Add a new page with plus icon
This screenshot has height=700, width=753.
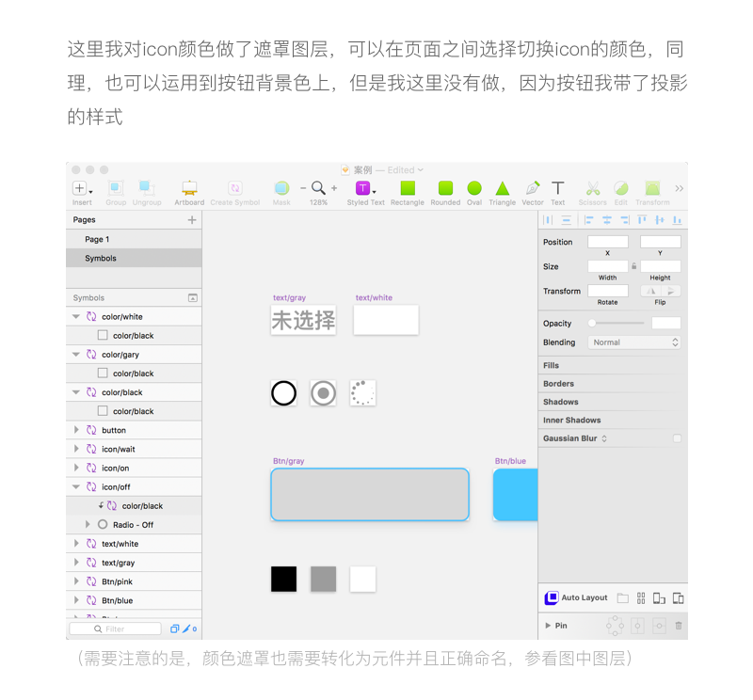192,220
